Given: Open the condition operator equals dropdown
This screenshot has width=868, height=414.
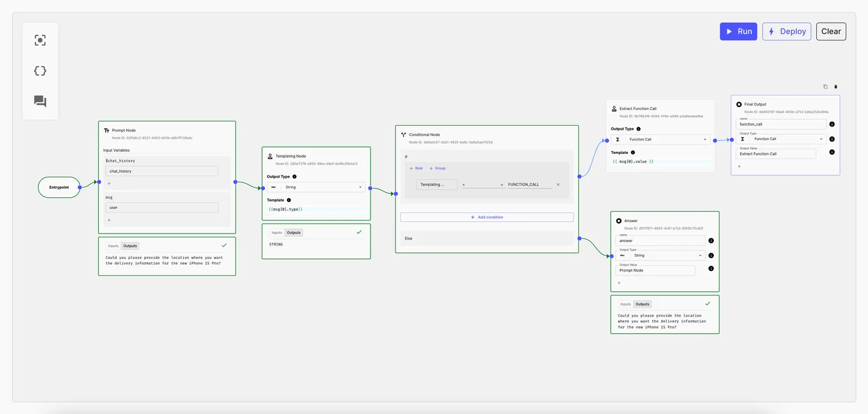Looking at the screenshot, I should click(x=483, y=185).
